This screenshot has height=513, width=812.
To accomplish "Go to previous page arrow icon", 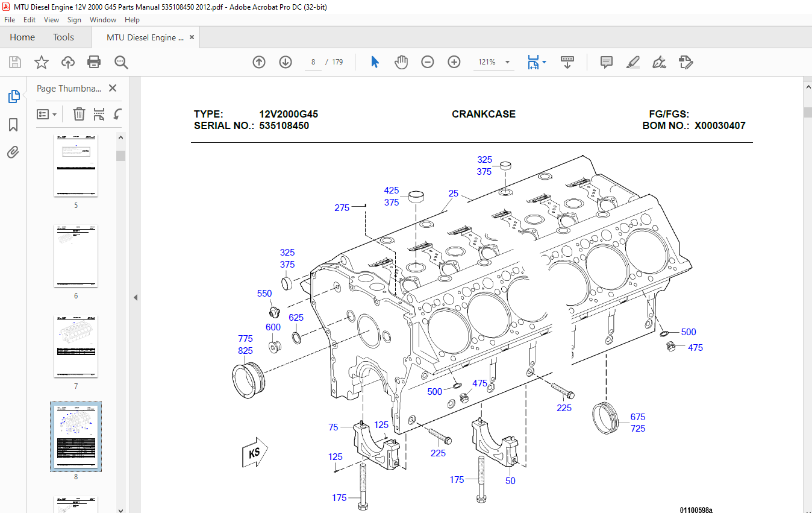I will tap(259, 61).
